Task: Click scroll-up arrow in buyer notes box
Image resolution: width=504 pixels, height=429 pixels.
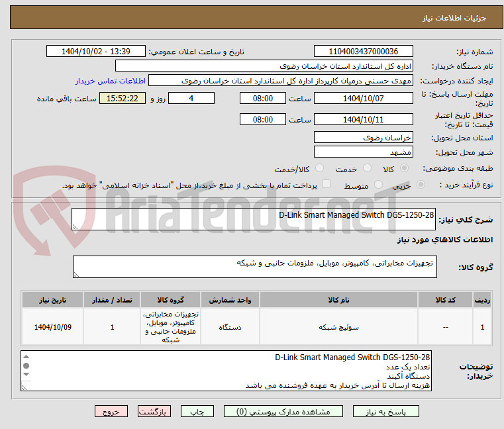Action: (26, 357)
